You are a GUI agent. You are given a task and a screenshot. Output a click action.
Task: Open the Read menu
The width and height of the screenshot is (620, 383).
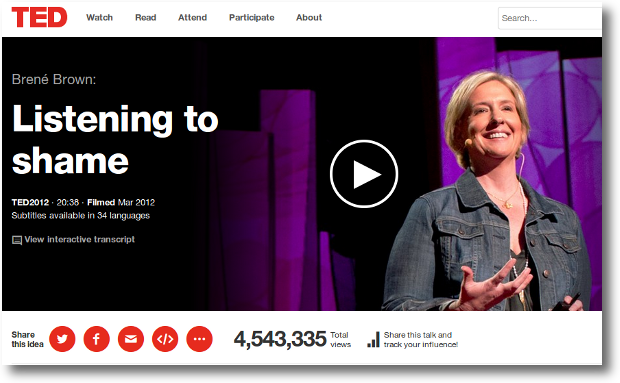146,17
